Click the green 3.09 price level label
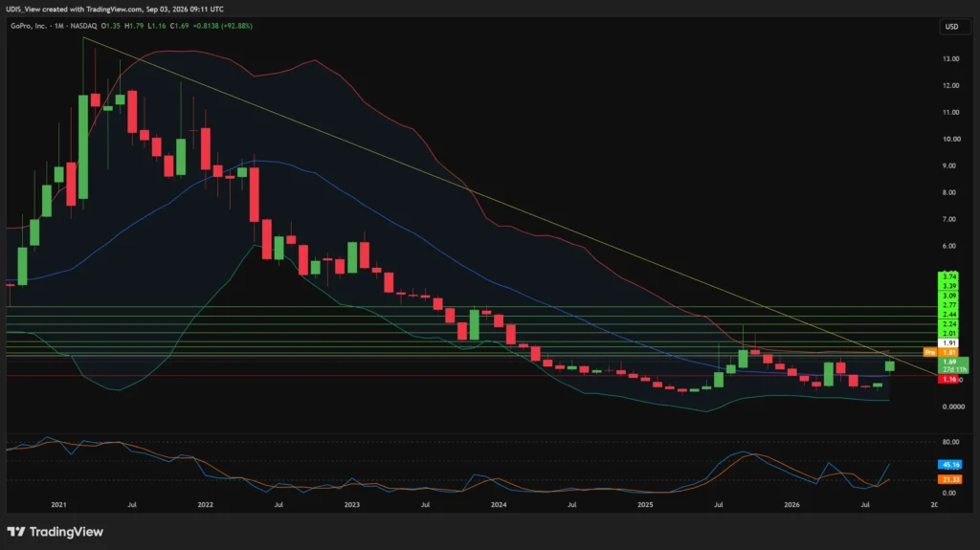This screenshot has width=980, height=550. [x=949, y=296]
